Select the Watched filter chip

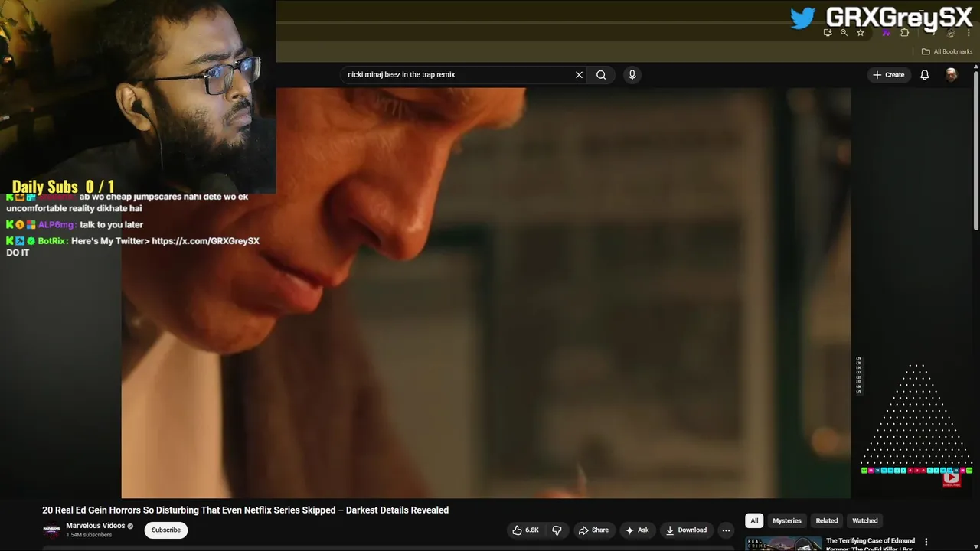tap(865, 520)
